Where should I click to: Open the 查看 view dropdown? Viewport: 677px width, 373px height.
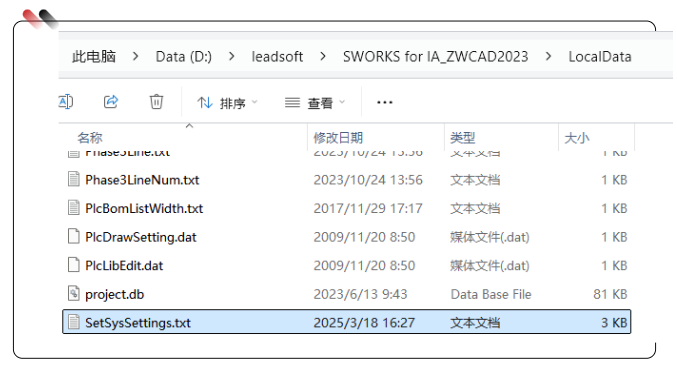coord(315,103)
